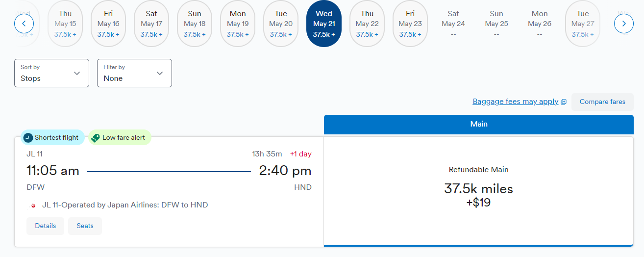The image size is (644, 257).
Task: Select Tue May 27 date
Action: coord(583,24)
